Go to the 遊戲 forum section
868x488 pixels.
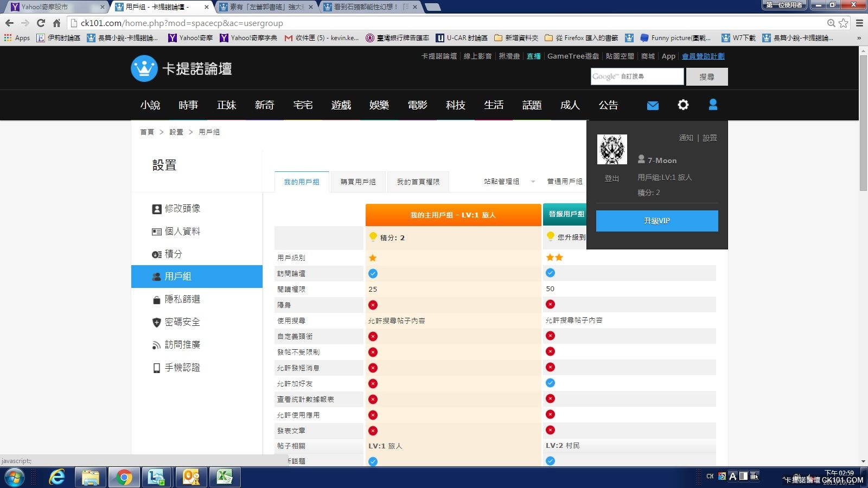click(x=341, y=105)
